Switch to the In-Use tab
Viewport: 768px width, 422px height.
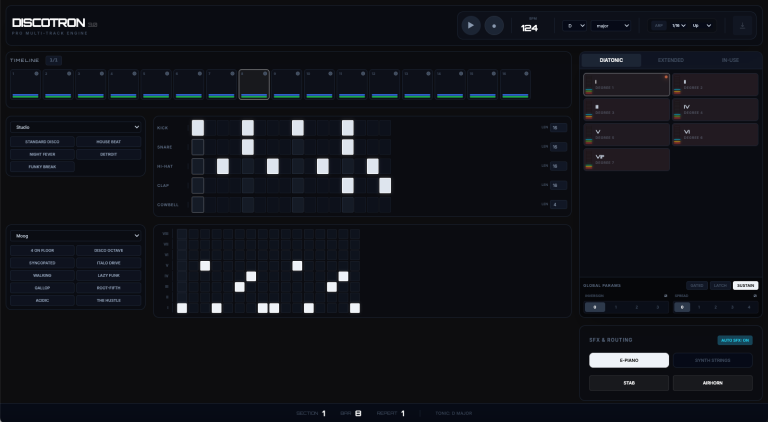pos(730,60)
